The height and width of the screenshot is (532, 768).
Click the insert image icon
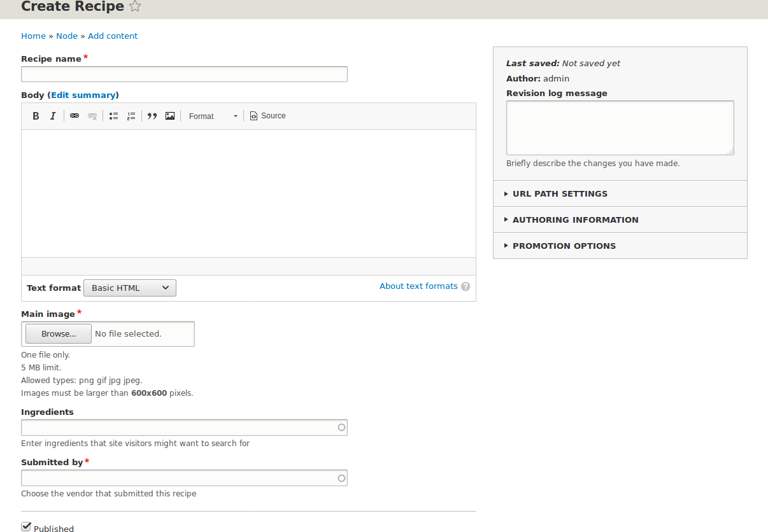pos(170,116)
